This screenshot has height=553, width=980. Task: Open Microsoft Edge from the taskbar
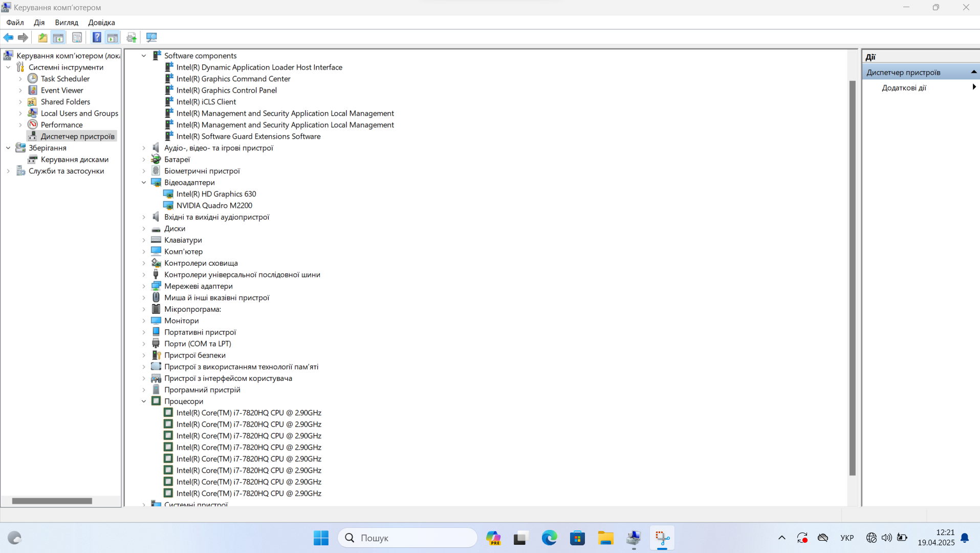click(x=549, y=538)
